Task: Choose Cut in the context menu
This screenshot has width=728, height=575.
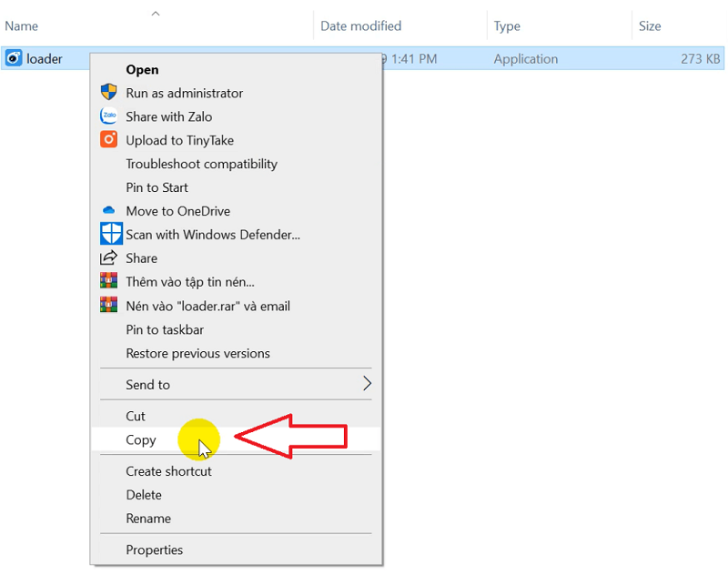Action: point(136,416)
